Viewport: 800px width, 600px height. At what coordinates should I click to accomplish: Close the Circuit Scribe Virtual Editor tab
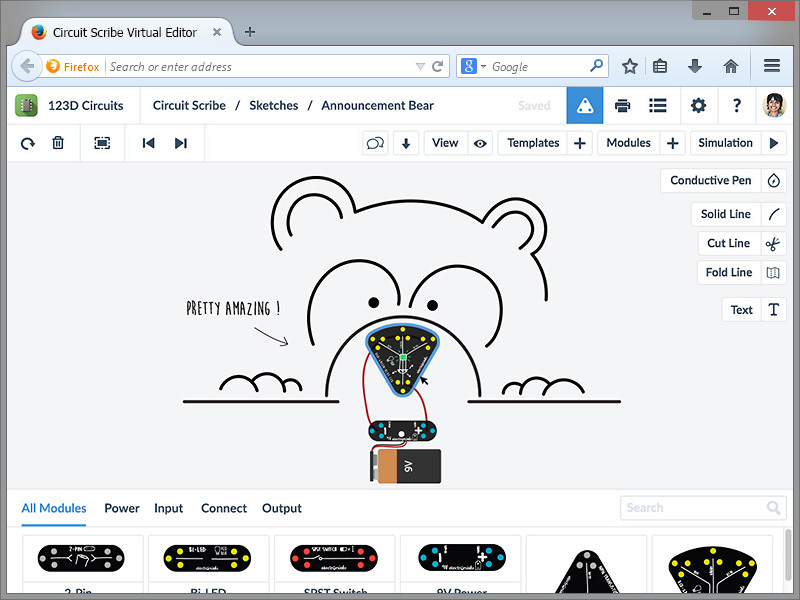217,32
